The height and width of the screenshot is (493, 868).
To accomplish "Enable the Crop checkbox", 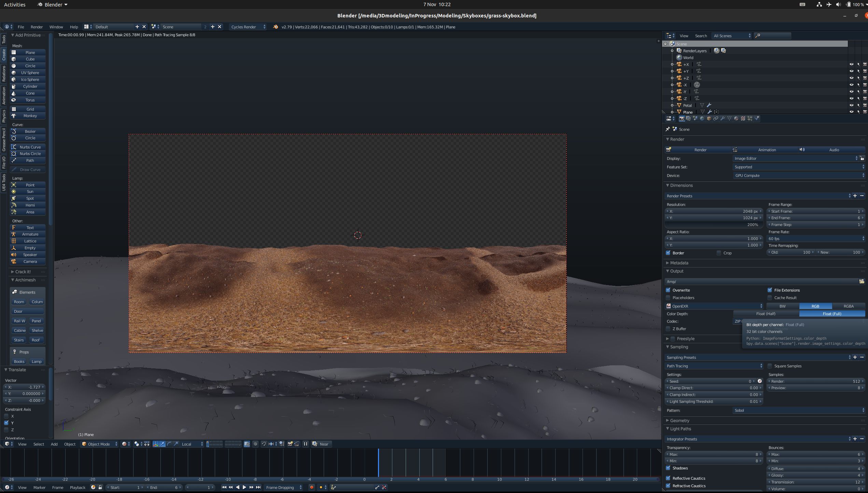I will (719, 253).
